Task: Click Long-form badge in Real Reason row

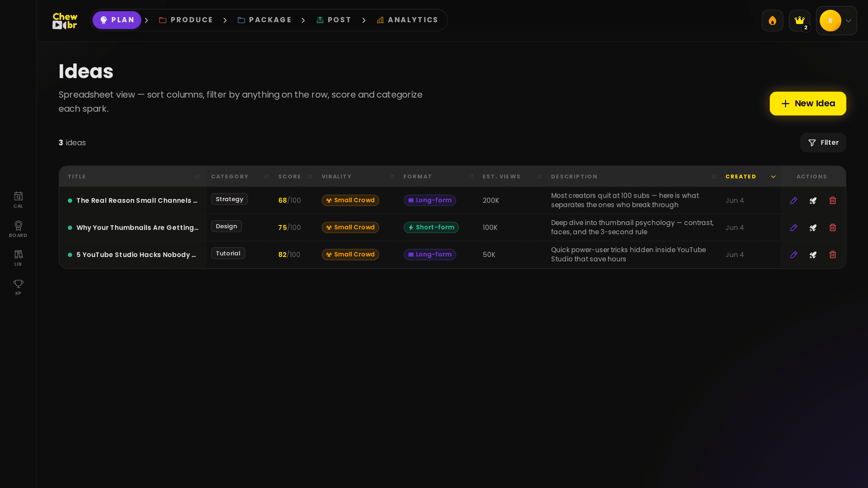Action: 429,200
